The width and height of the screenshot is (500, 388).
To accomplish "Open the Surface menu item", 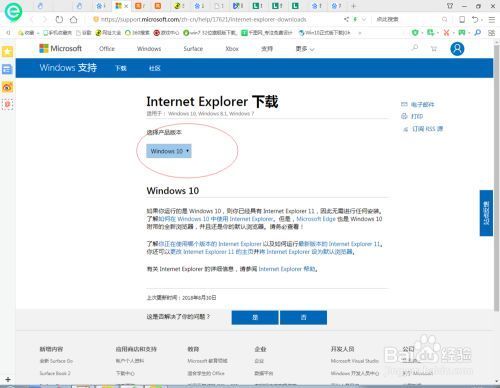I will [193, 49].
